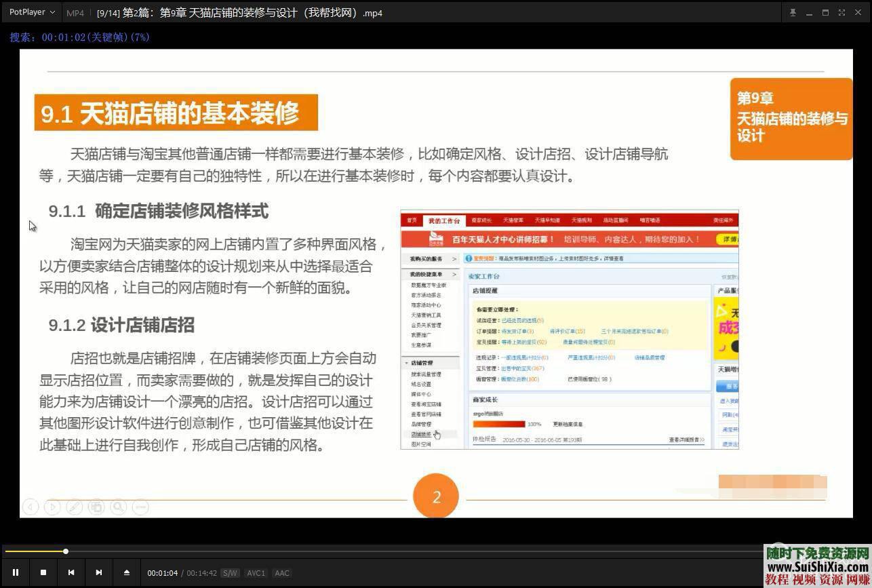Expand the overlay more-options ellipsis control

click(x=140, y=507)
